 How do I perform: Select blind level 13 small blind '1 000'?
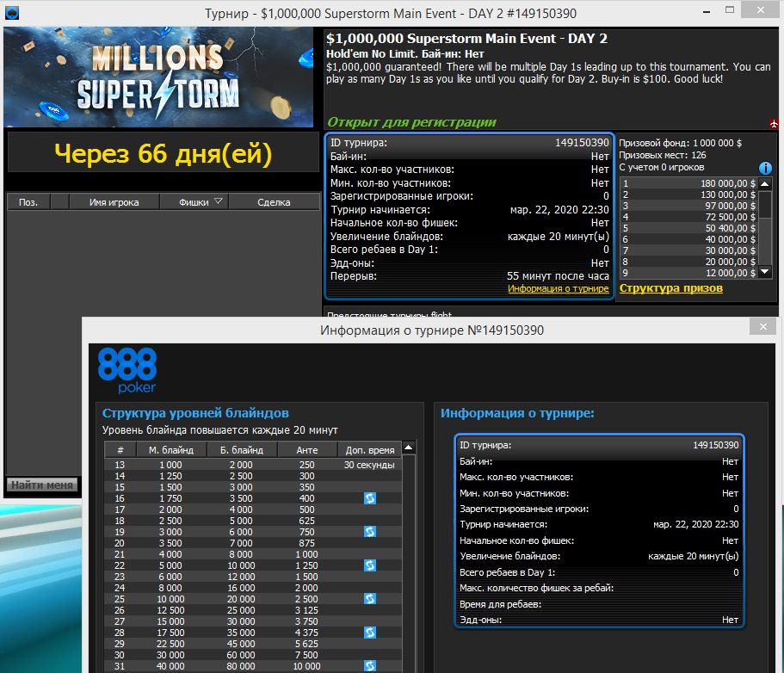tap(171, 465)
